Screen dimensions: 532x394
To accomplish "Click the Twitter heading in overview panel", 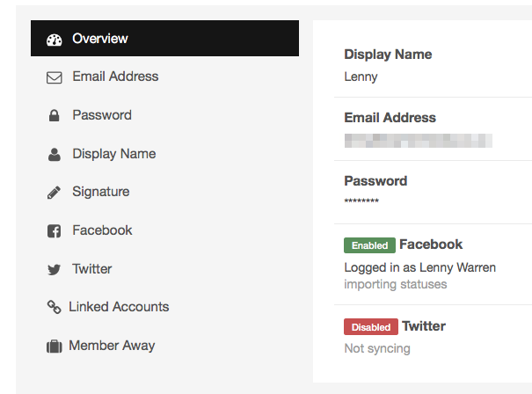I will click(424, 326).
